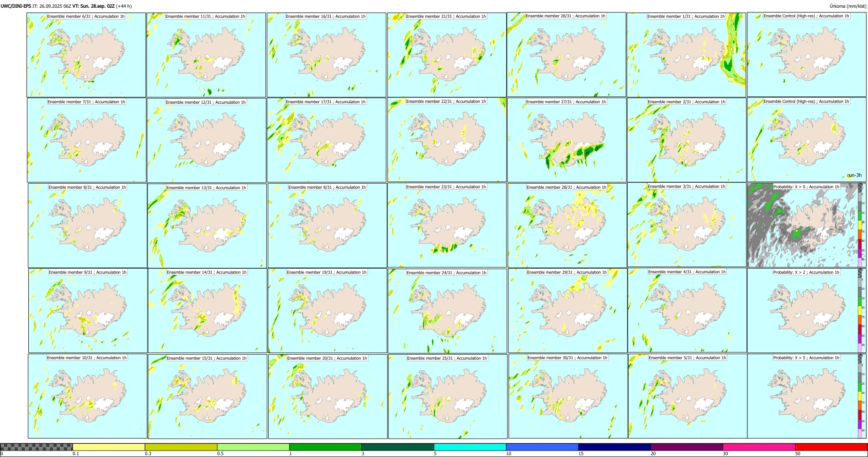Open the Ensemble member 13/31 map panel

point(206,225)
